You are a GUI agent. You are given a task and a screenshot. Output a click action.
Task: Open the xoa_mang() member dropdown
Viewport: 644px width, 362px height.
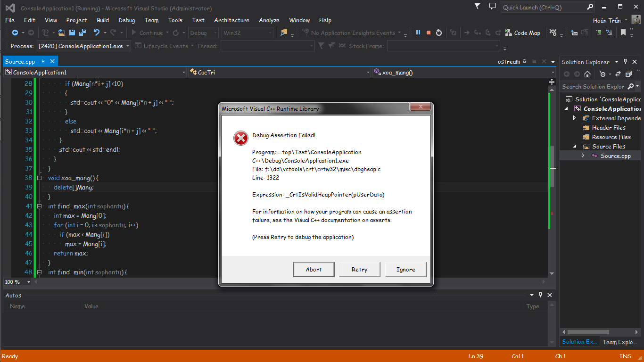[x=464, y=72]
